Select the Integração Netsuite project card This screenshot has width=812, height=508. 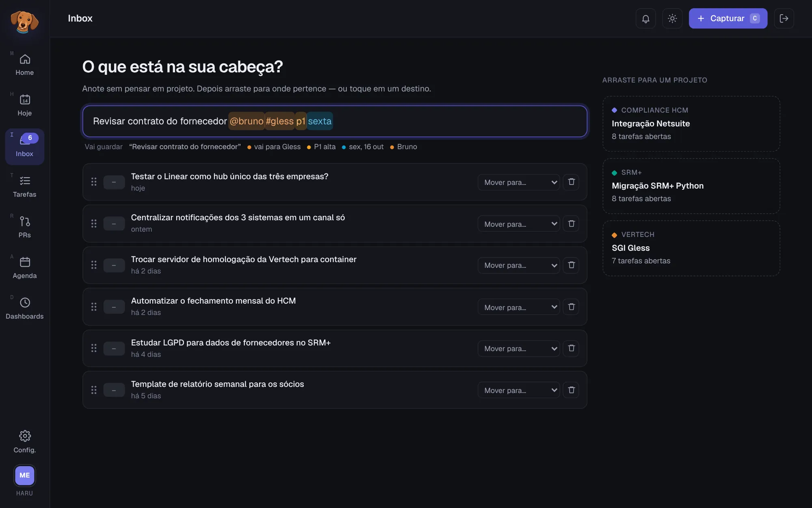pos(691,124)
